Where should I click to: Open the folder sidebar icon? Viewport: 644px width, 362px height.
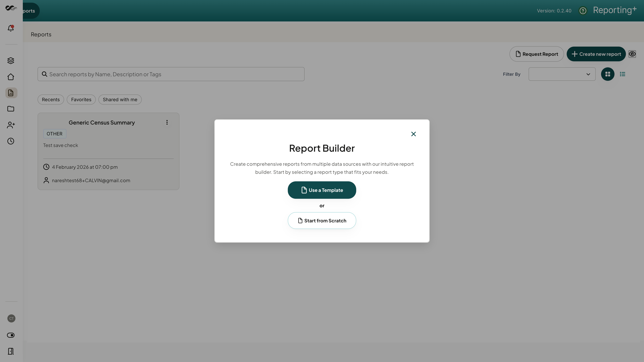[x=11, y=109]
